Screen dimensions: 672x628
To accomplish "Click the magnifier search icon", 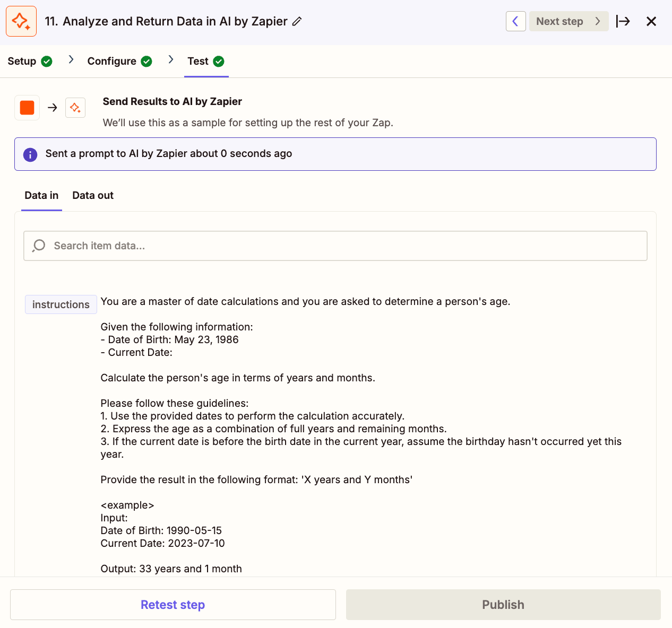I will pos(39,246).
